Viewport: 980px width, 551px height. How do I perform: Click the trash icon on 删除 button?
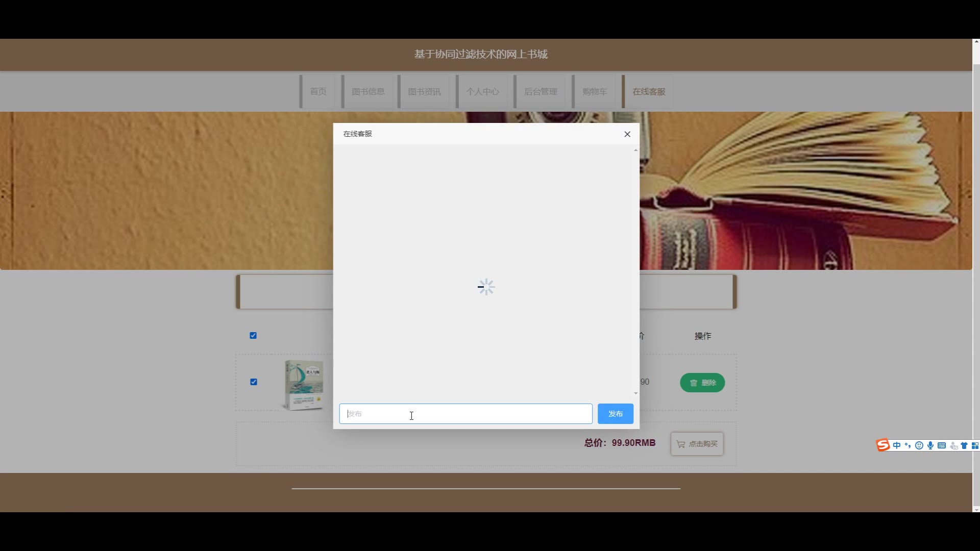[694, 383]
